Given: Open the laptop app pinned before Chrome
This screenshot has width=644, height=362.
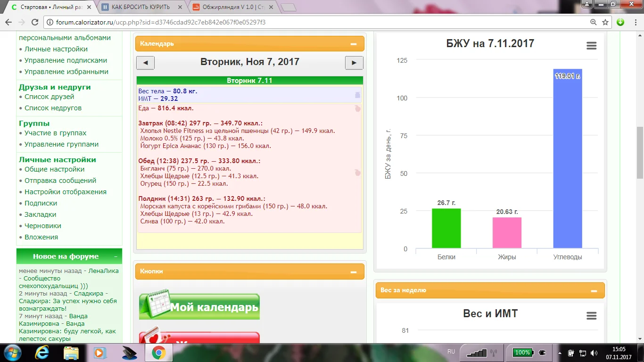Looking at the screenshot, I should 129,353.
